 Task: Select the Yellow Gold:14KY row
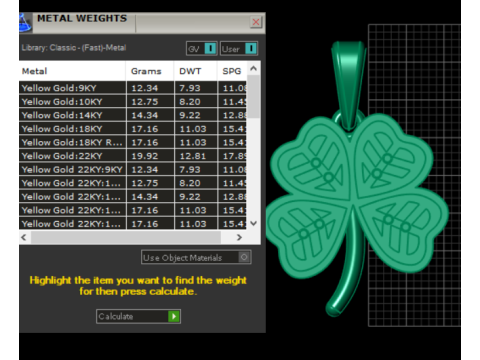[x=133, y=115]
